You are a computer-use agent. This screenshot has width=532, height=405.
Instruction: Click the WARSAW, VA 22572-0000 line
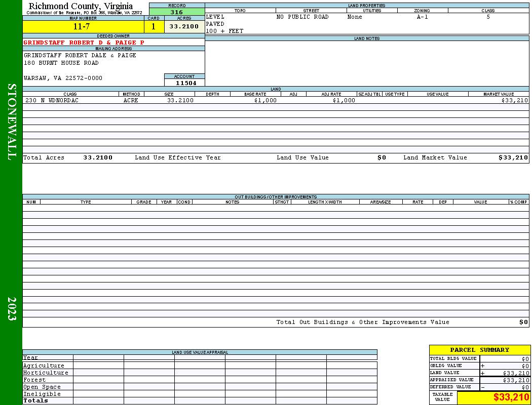tap(63, 78)
